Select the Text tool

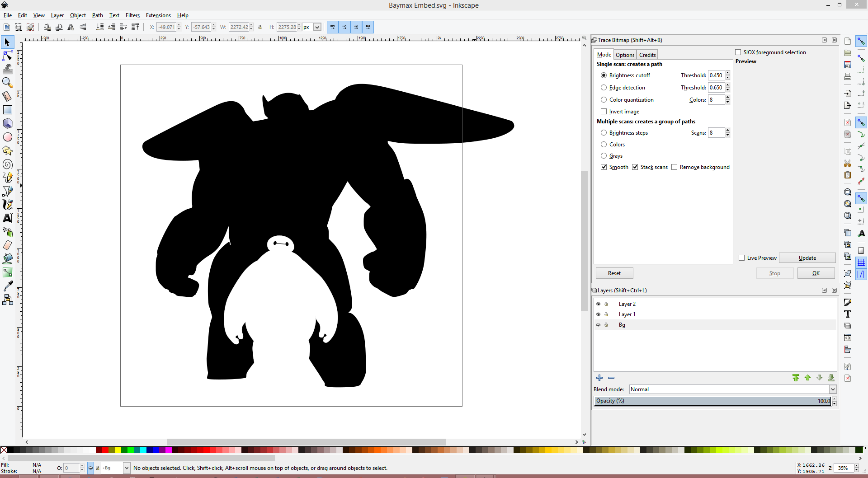(7, 218)
